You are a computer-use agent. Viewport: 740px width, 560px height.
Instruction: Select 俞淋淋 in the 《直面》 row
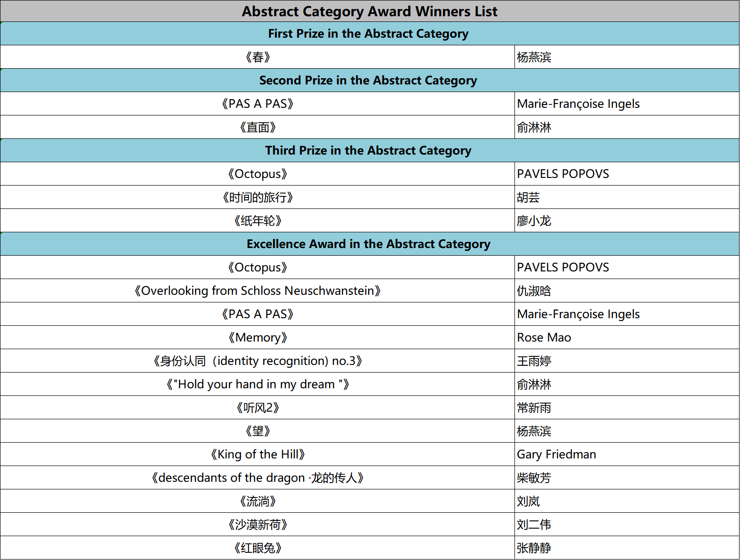tap(627, 127)
